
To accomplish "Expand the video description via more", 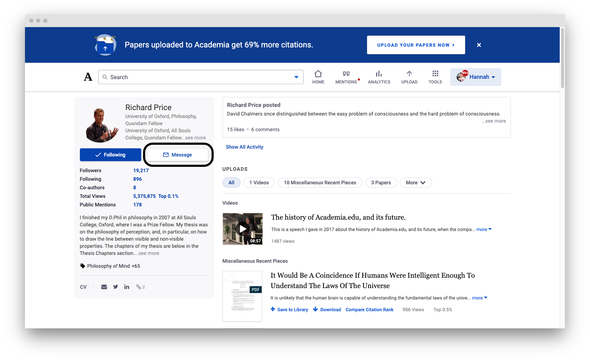I will click(x=484, y=230).
